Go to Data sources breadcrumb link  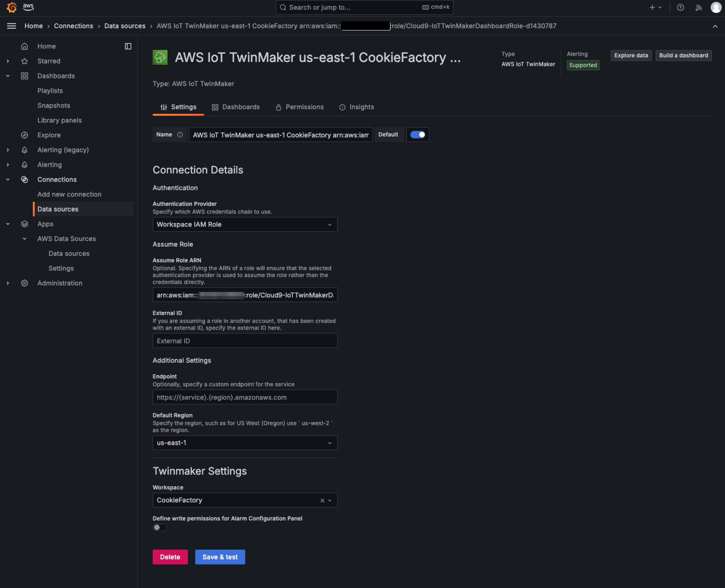click(125, 26)
